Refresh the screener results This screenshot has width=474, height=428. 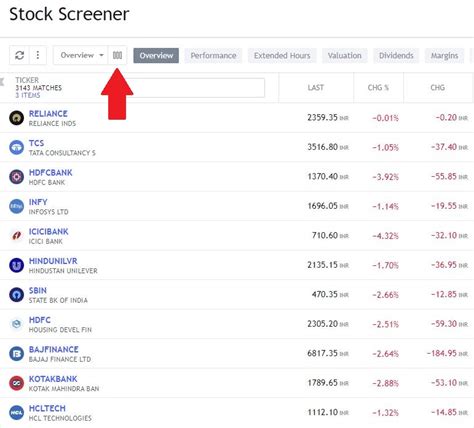[19, 55]
